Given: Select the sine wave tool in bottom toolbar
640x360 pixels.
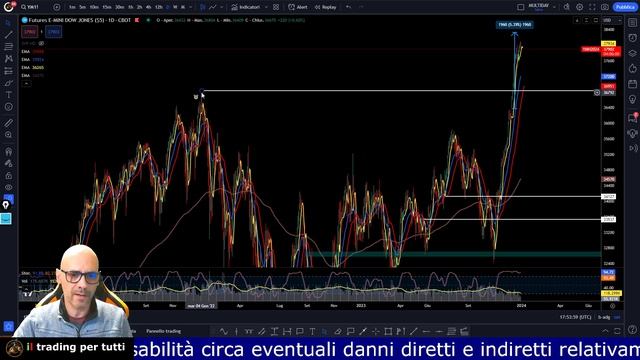Looking at the screenshot, I should 224,331.
